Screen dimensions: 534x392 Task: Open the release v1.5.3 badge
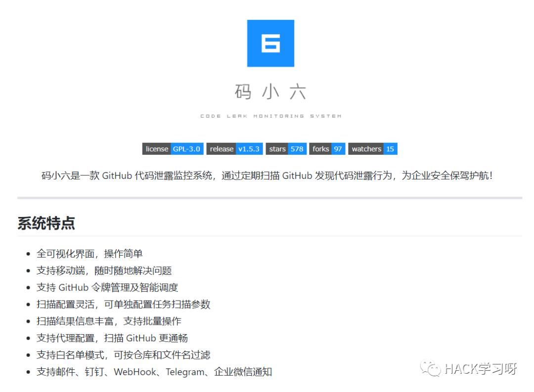tap(235, 149)
